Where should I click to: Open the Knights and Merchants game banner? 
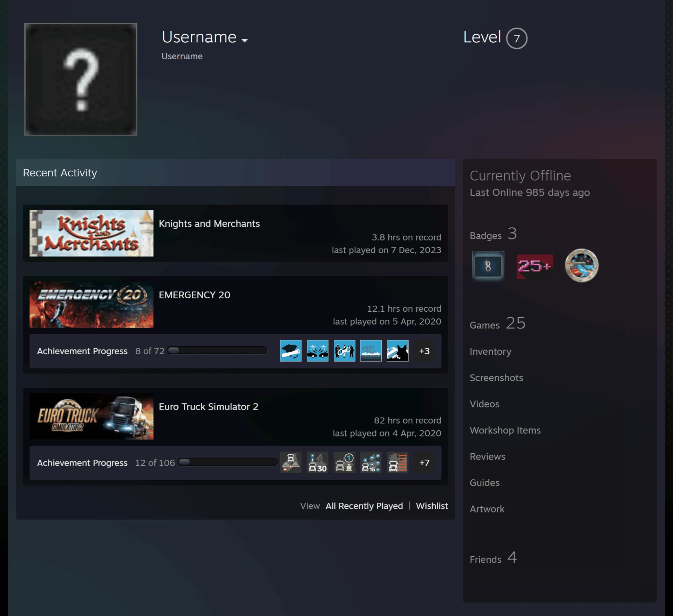pyautogui.click(x=91, y=233)
